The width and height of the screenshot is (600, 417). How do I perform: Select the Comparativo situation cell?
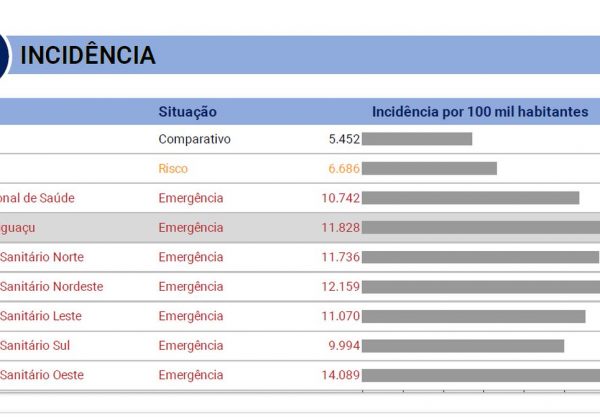(x=194, y=139)
